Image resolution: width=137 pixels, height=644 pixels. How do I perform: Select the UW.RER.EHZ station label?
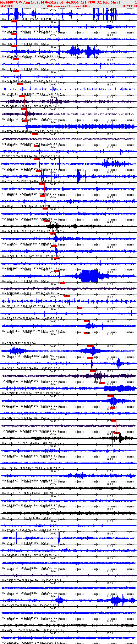click(x=10, y=219)
